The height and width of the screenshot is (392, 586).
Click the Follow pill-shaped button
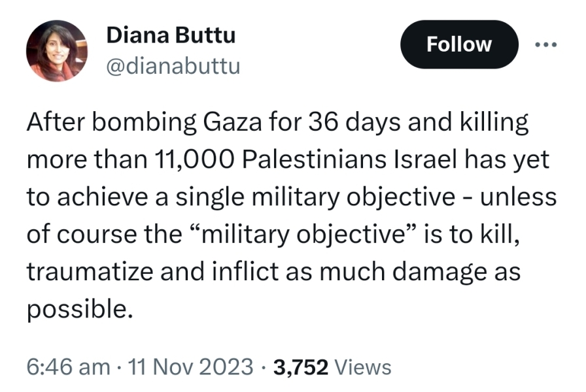459,44
